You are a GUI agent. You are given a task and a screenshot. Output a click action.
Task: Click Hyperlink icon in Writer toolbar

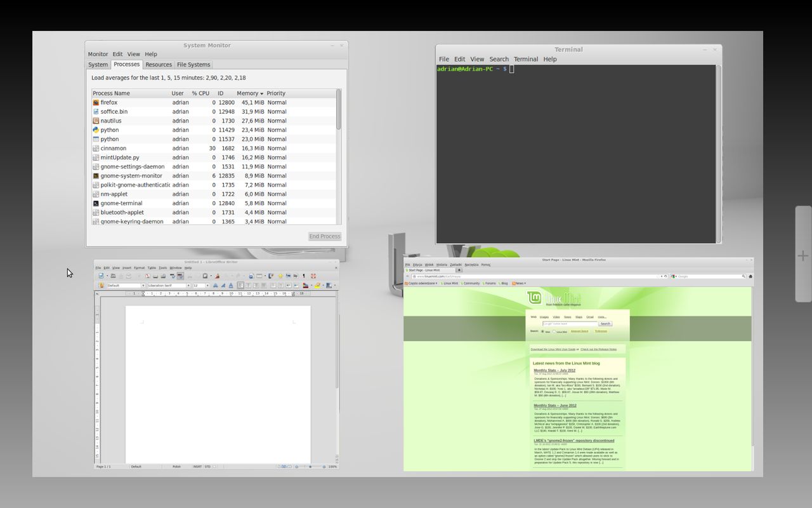click(x=251, y=276)
